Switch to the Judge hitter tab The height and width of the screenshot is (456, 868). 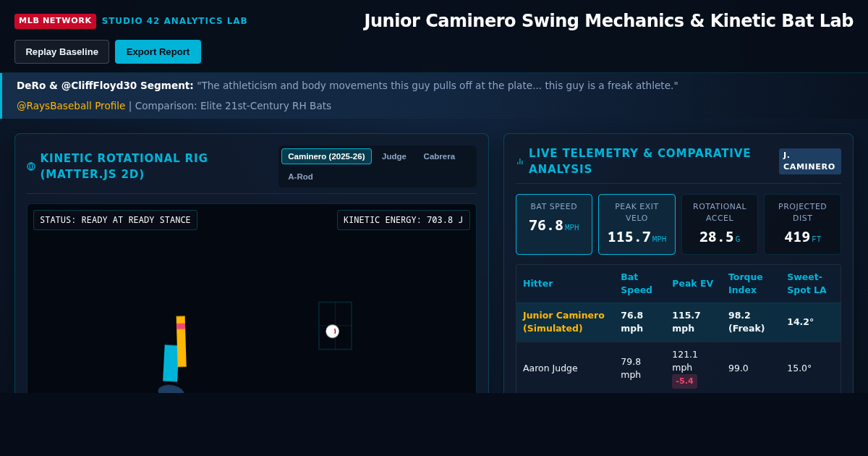pyautogui.click(x=394, y=156)
